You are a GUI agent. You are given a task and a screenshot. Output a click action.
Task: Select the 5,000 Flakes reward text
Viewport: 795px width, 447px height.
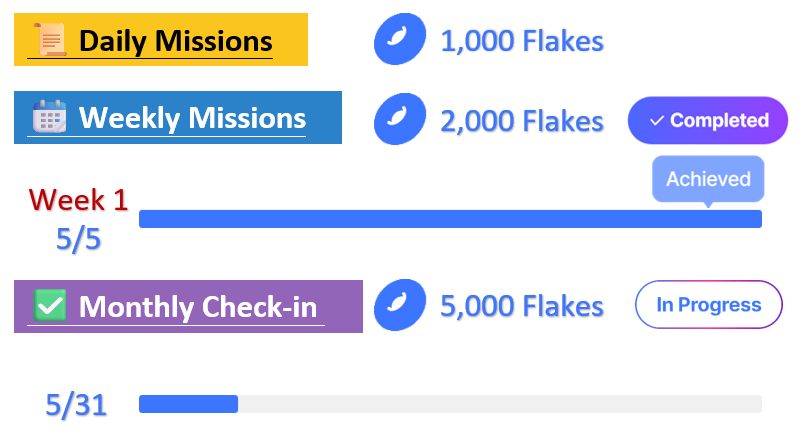click(x=522, y=306)
